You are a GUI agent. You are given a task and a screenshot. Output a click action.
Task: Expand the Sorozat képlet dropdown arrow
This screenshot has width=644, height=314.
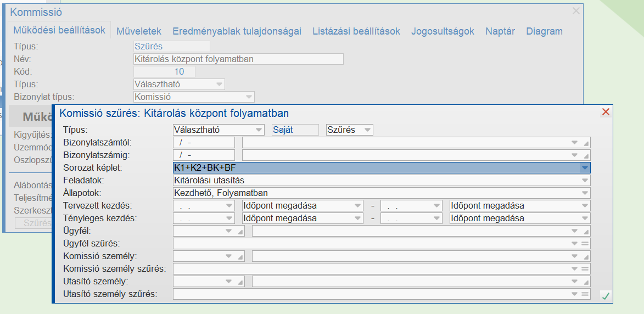click(x=585, y=167)
